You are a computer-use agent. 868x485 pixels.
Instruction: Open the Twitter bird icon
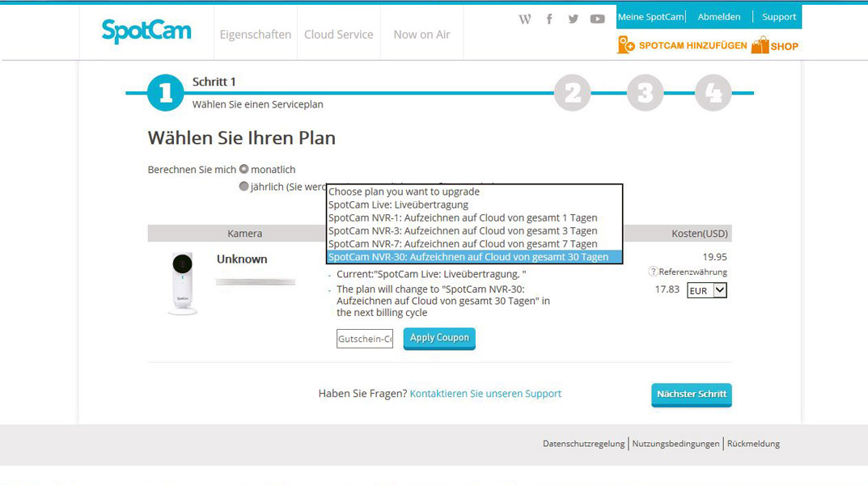573,19
